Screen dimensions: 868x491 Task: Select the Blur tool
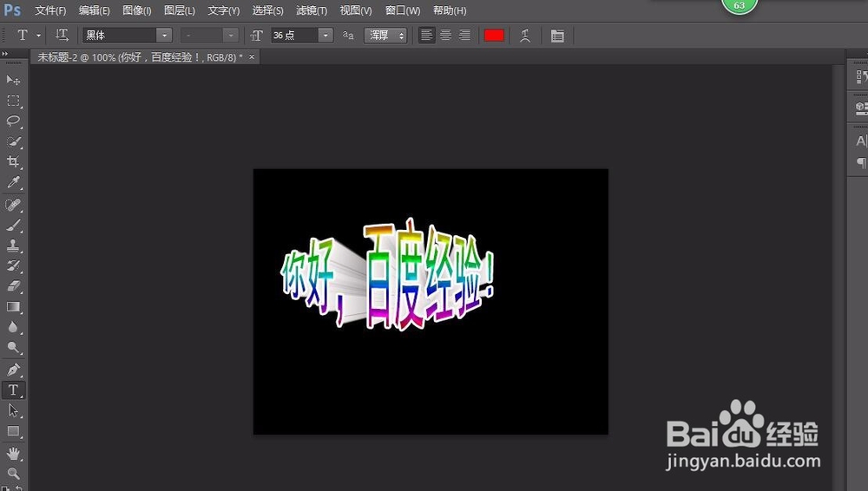coord(13,327)
